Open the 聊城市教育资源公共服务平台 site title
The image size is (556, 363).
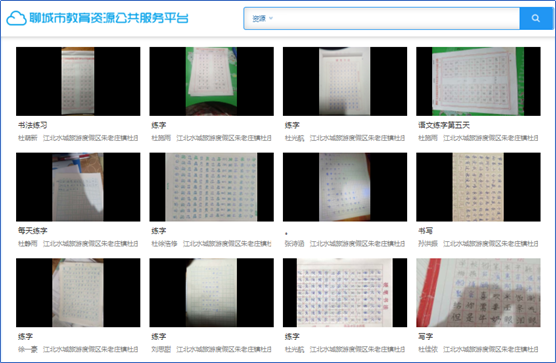pyautogui.click(x=109, y=18)
